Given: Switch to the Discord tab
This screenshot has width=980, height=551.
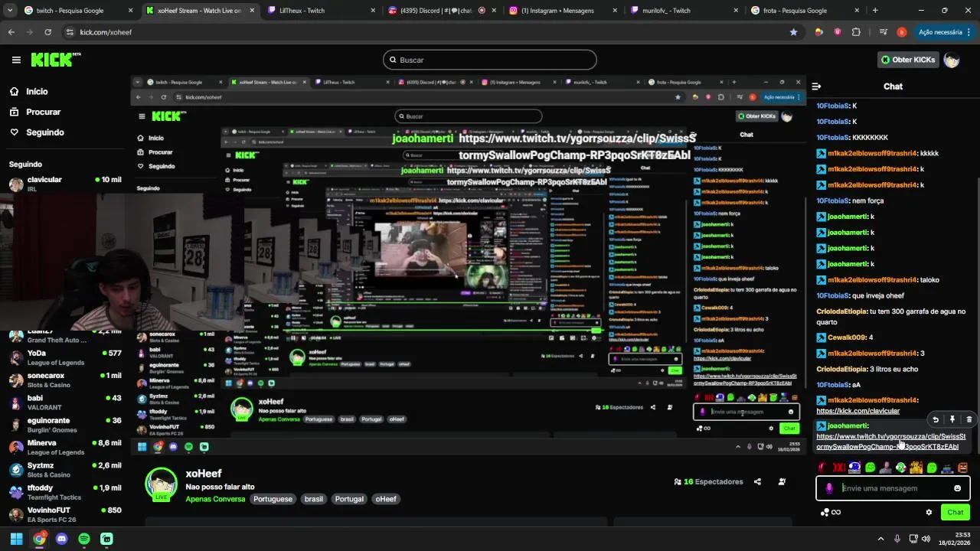Looking at the screenshot, I should 443,11.
